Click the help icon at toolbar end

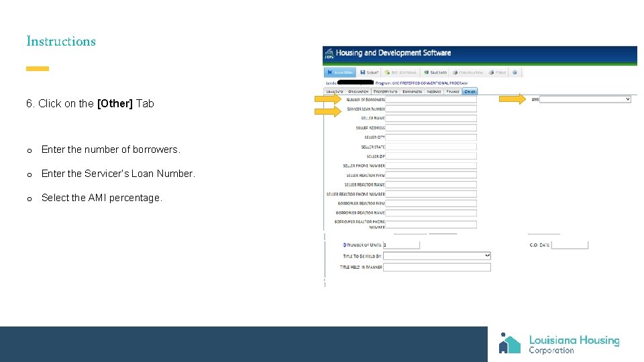[x=515, y=72]
